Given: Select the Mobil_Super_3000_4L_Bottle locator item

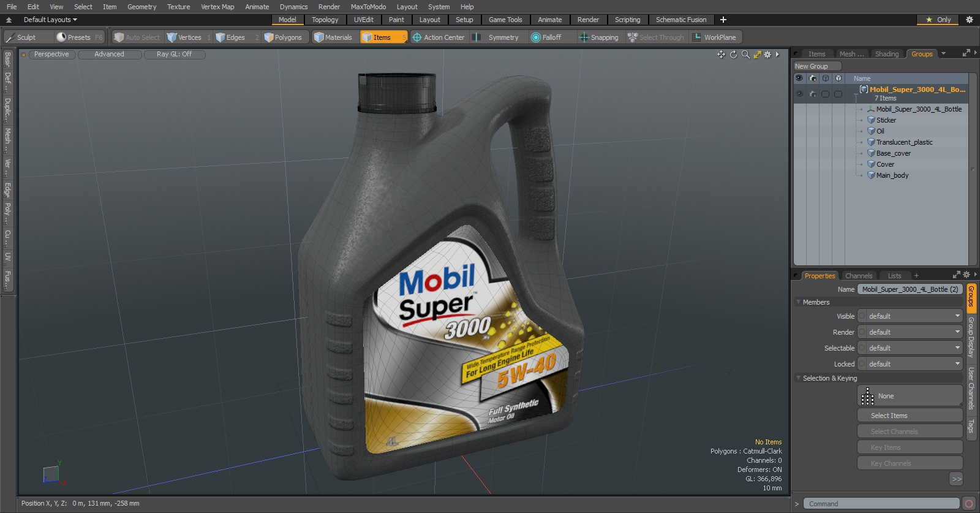Looking at the screenshot, I should click(919, 109).
